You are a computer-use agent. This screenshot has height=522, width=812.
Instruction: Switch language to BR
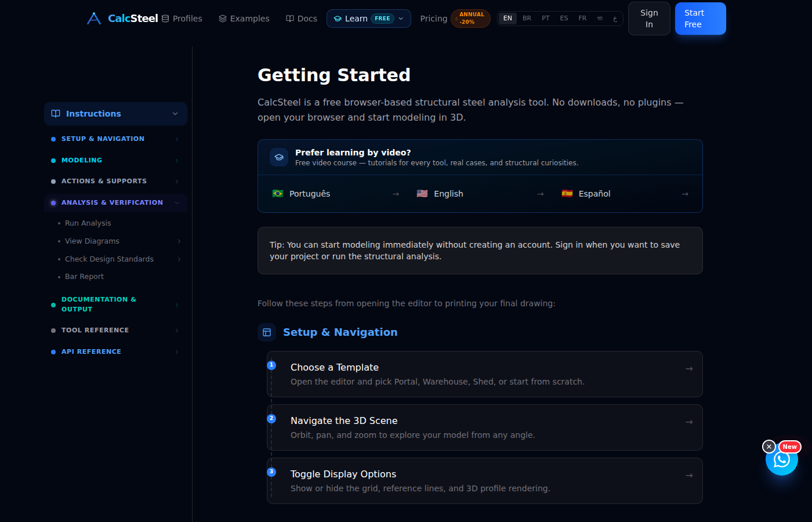click(527, 19)
